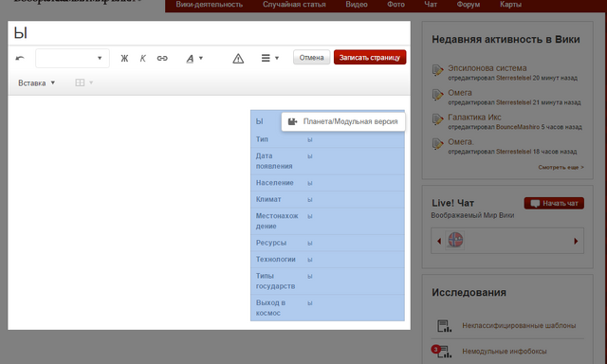Open Вики-деятельность in navigation bar
607x364 pixels.
[209, 5]
